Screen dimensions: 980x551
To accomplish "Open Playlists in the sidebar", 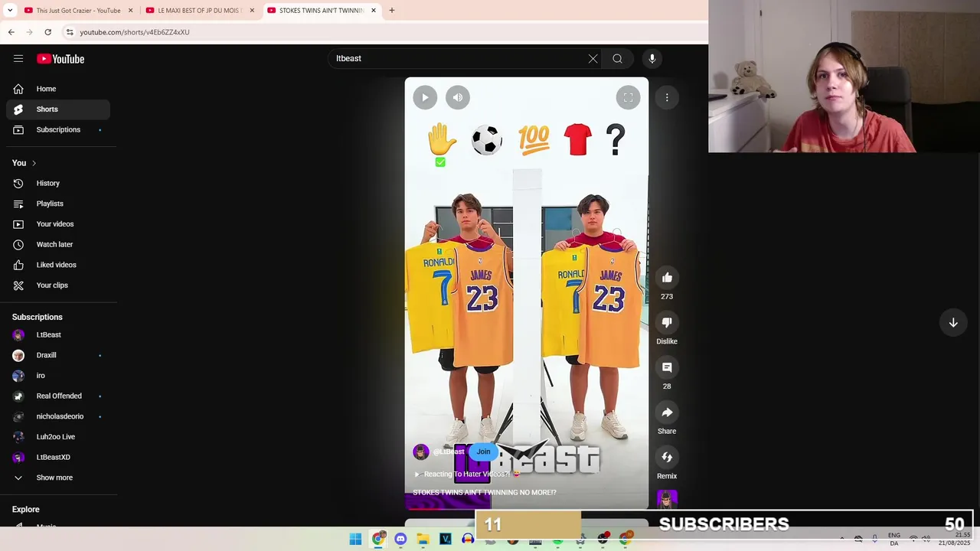I will coord(58,204).
